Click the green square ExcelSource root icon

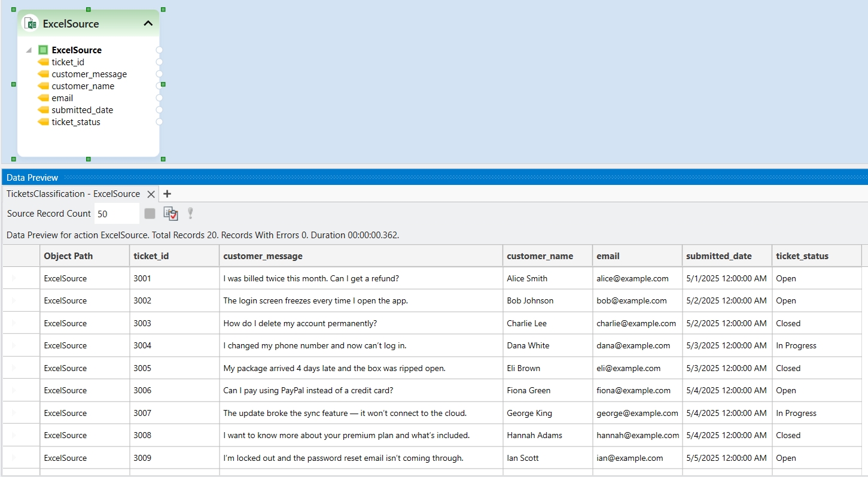coord(43,50)
